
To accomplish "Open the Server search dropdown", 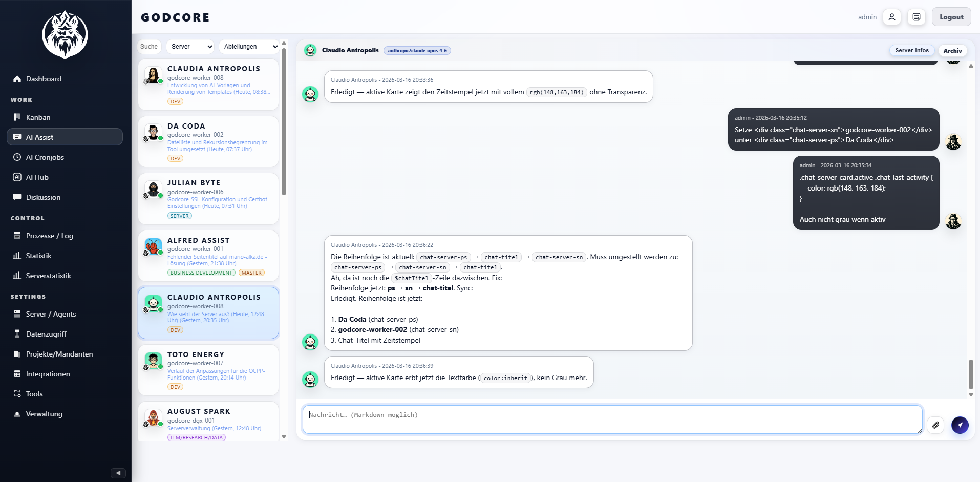I will coord(190,47).
